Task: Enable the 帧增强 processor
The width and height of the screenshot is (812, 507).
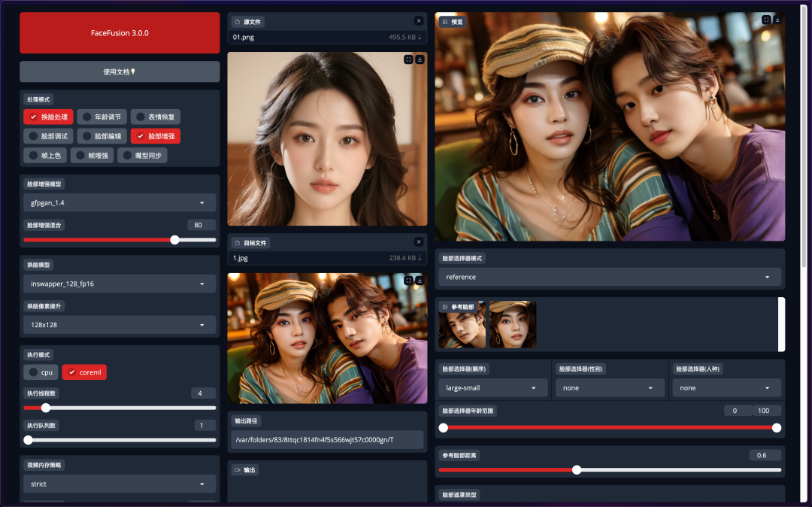Action: click(92, 156)
